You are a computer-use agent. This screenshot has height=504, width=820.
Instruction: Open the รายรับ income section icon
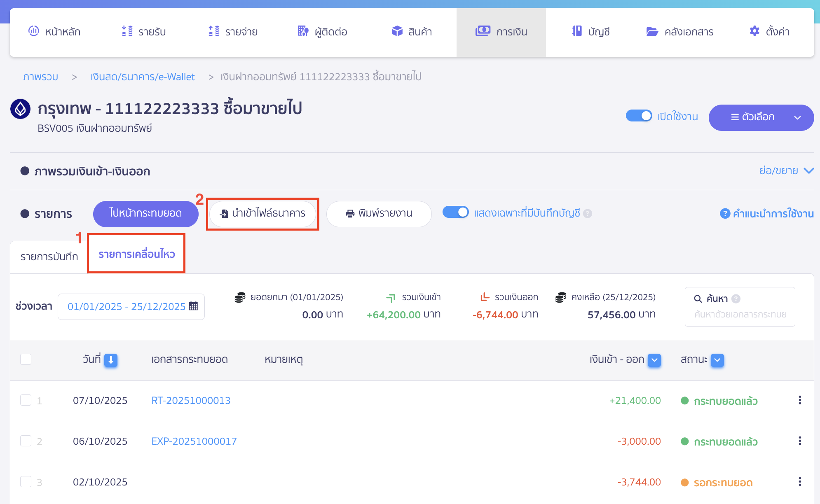[x=127, y=31]
